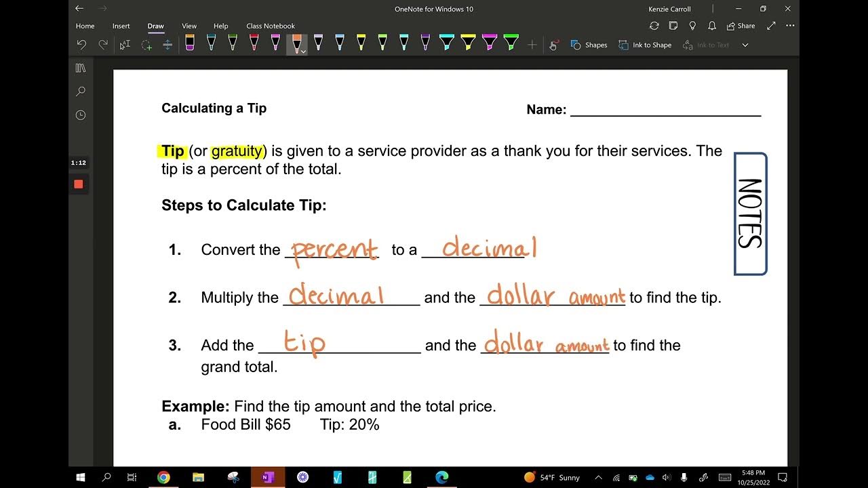Click the highlighted word "gratuity"
Image resolution: width=868 pixels, height=488 pixels.
(237, 150)
